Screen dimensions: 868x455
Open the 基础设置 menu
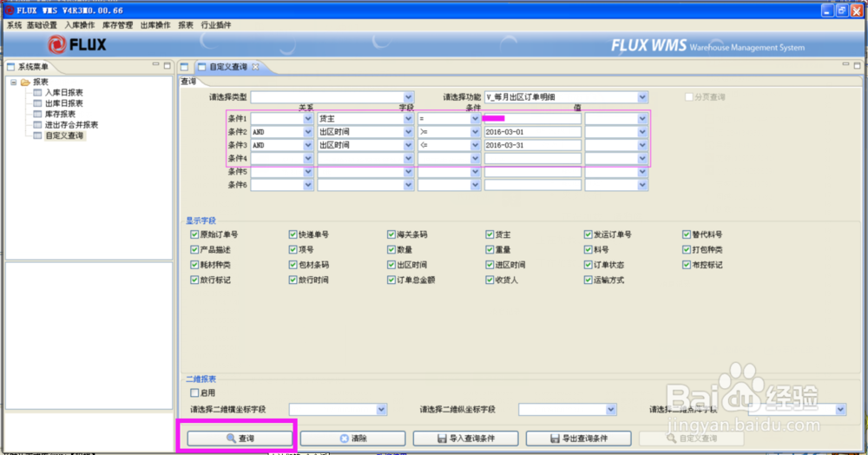pos(42,25)
